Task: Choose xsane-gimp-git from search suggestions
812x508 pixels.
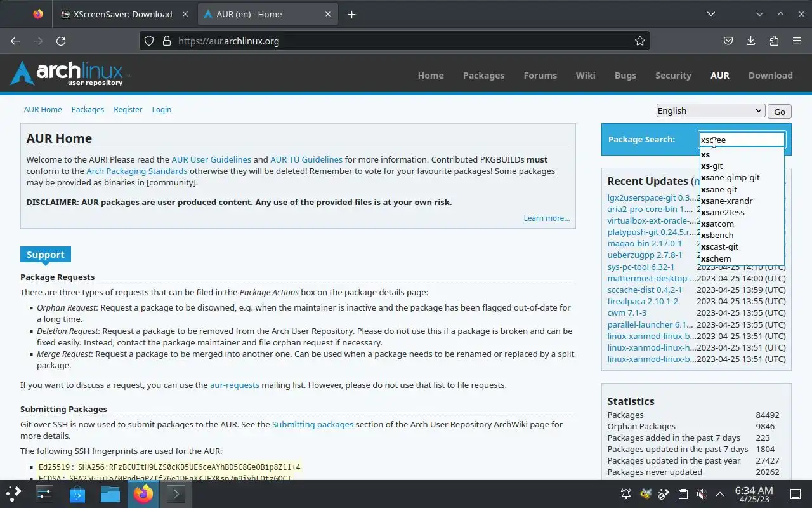Action: pos(742,177)
